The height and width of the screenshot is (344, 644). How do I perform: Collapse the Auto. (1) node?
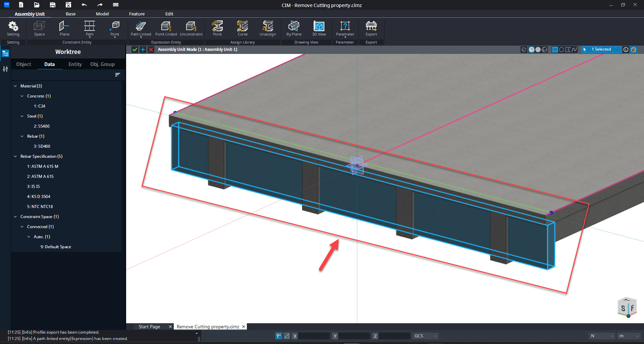(x=29, y=237)
